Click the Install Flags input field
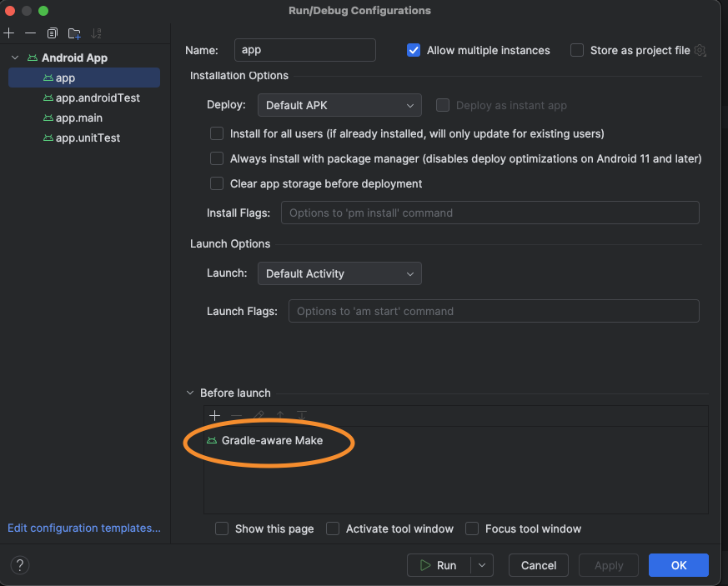This screenshot has width=728, height=586. tap(490, 213)
